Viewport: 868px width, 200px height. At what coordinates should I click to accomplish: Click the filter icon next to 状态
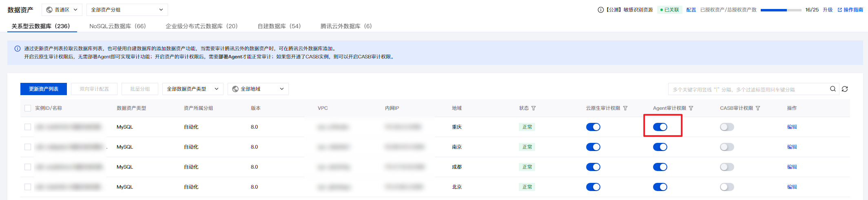(x=534, y=108)
